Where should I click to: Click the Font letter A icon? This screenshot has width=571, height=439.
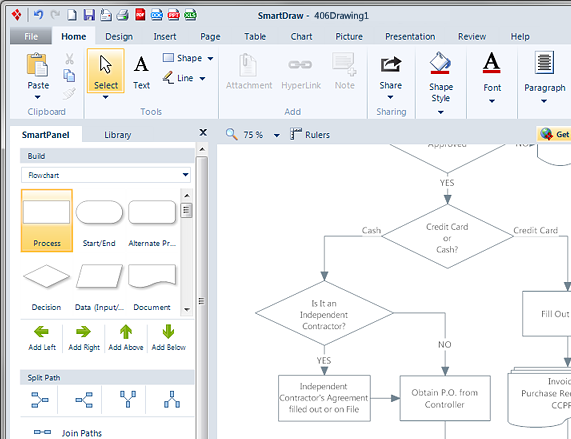492,63
